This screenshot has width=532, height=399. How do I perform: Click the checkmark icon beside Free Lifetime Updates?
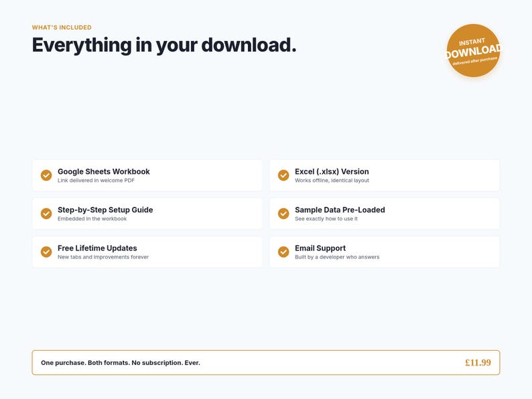pos(46,252)
